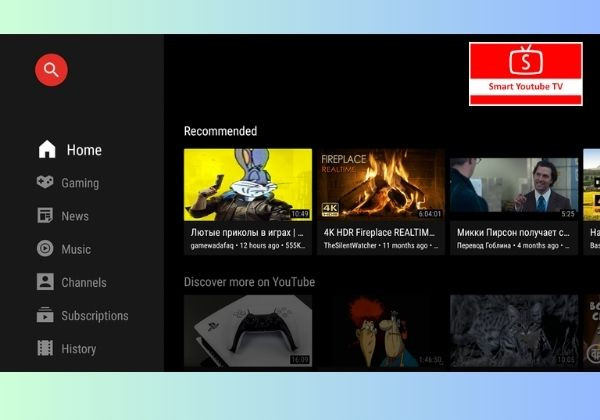Click channel name 'Перевод Гоблина'

(x=484, y=246)
